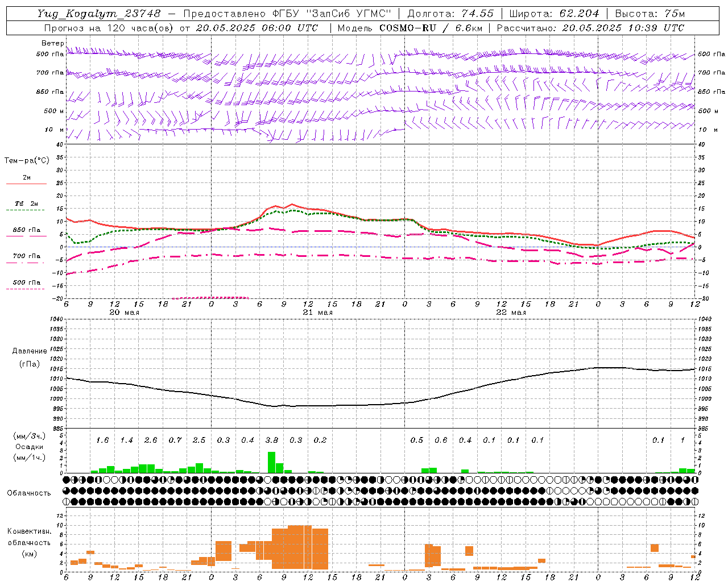Image resolution: width=728 pixels, height=582 pixels.
Task: Select the 0.5 precipitation value
Action: (x=417, y=440)
